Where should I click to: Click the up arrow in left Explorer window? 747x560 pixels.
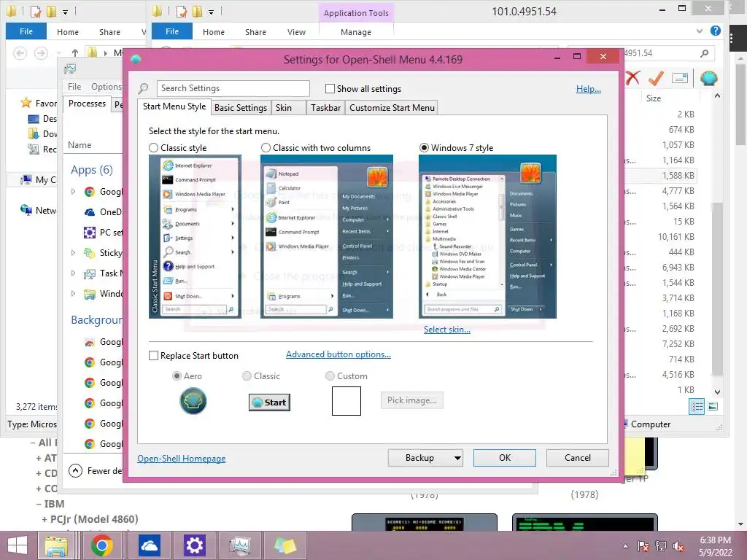pos(75,52)
